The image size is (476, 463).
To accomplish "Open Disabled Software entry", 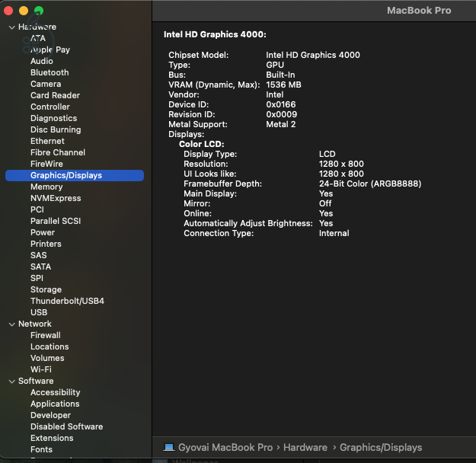I will (66, 426).
